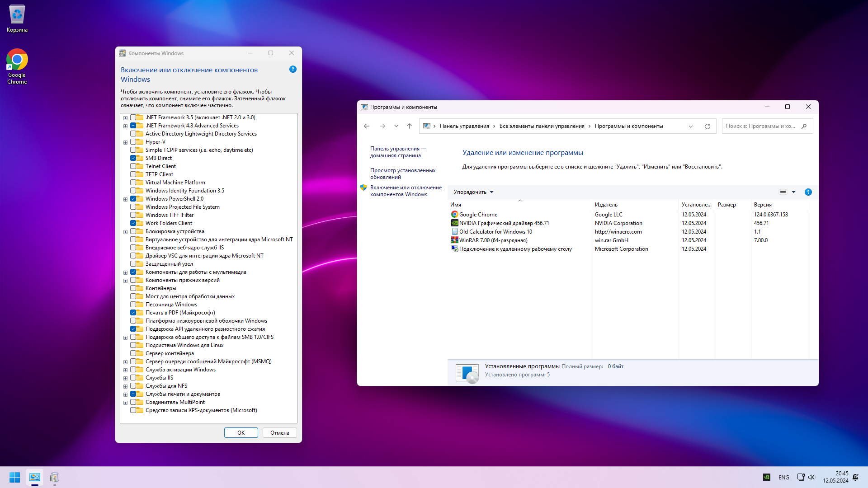Screen dimensions: 868x488
Task: Open the Windows Start menu
Action: click(14, 478)
